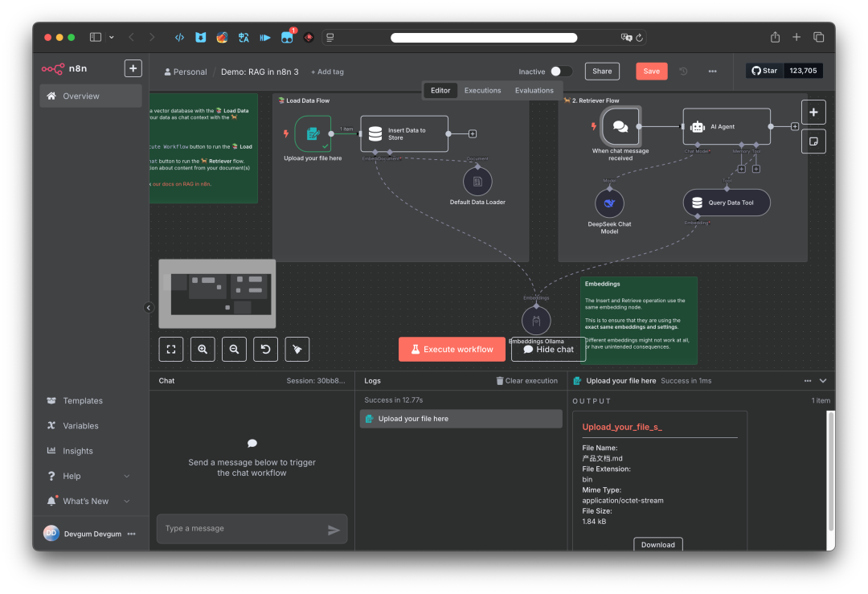Open new Safari tab
This screenshot has width=868, height=594.
click(x=796, y=37)
